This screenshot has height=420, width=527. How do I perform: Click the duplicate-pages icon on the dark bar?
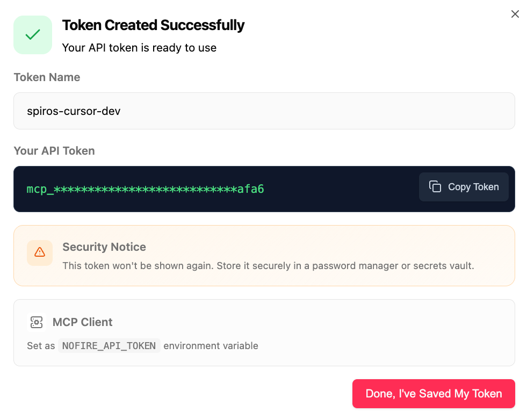436,186
